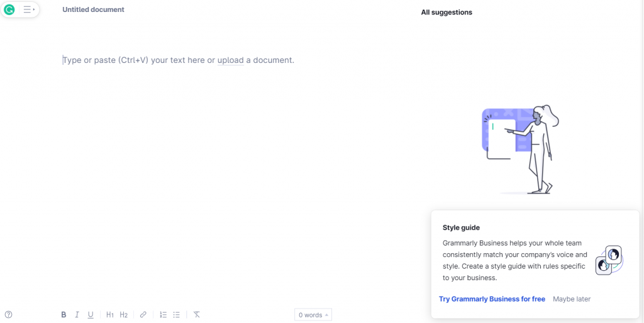Click the Style guide card title
The height and width of the screenshot is (323, 644).
pyautogui.click(x=461, y=228)
